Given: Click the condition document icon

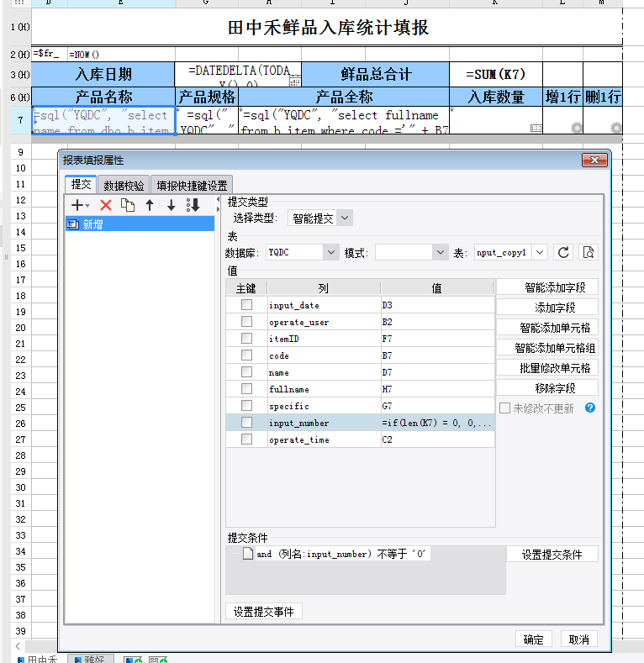Looking at the screenshot, I should coord(248,554).
